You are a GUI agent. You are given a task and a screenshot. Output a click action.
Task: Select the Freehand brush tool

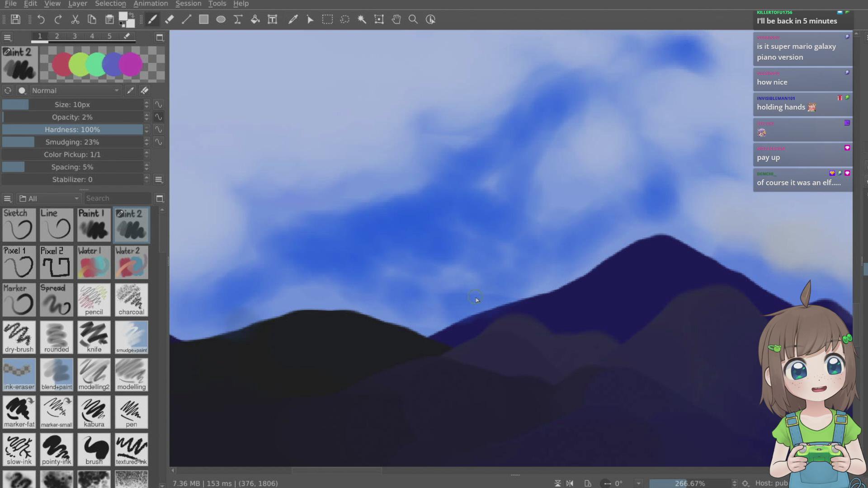(152, 19)
